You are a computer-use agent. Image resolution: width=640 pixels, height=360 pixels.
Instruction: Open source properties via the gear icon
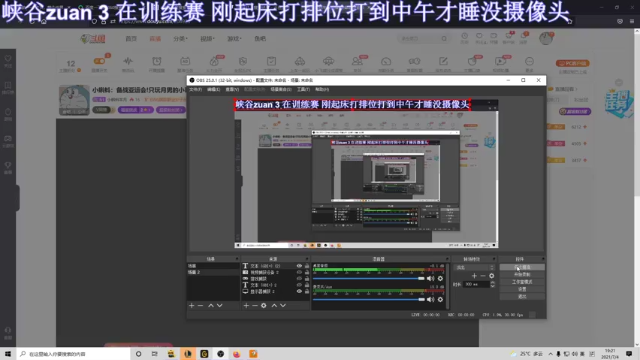[264, 305]
